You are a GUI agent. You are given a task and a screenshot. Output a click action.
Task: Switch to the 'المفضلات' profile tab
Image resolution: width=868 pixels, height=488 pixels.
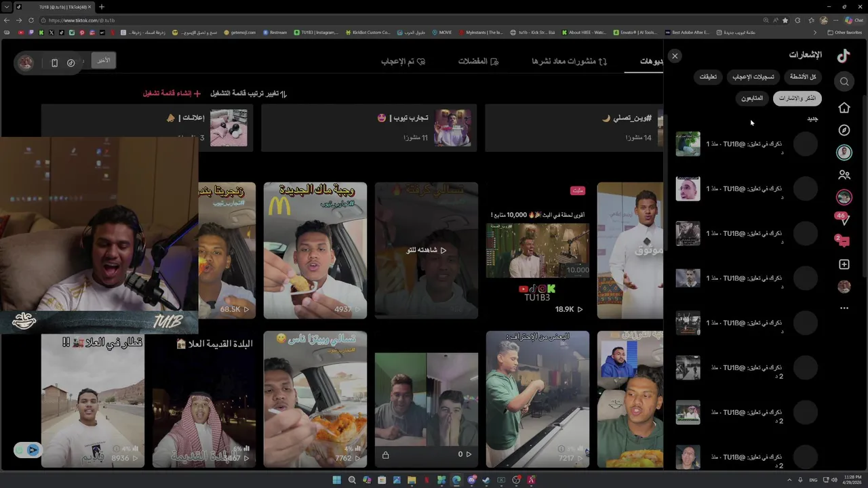478,62
